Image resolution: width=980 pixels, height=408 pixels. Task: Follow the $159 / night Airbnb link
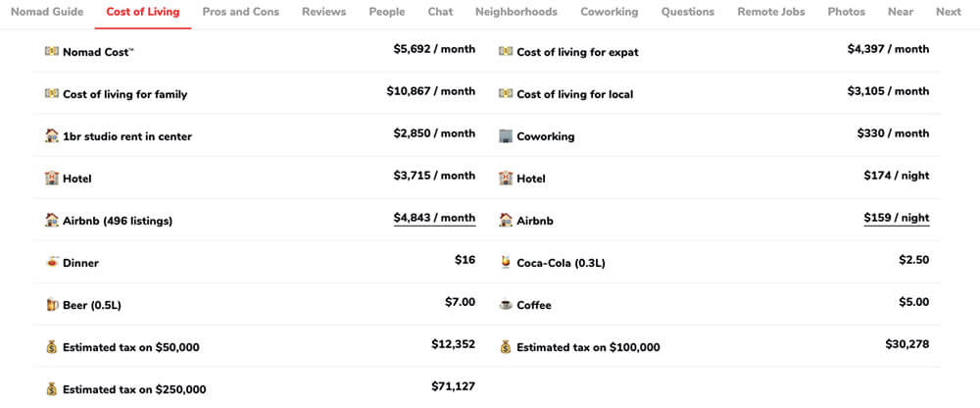click(897, 218)
